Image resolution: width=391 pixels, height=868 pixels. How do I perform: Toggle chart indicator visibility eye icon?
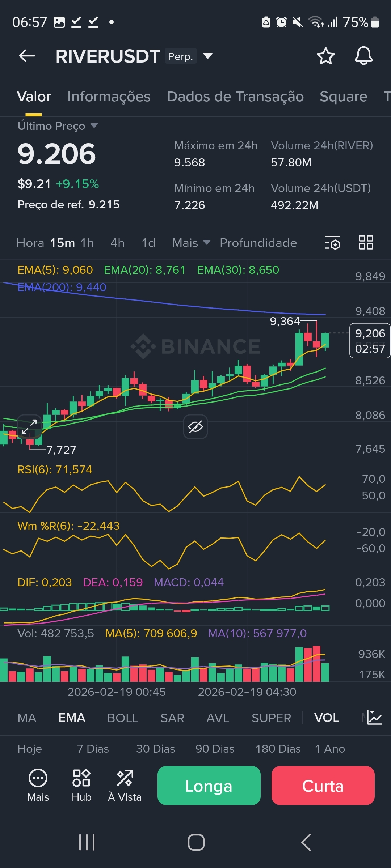tap(195, 427)
